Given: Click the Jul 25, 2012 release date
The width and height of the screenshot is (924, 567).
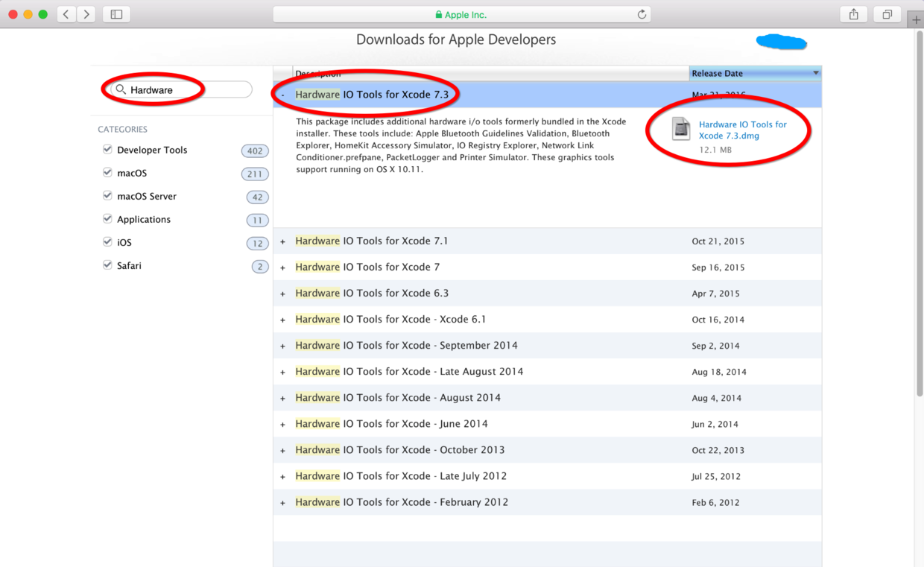Looking at the screenshot, I should tap(715, 476).
